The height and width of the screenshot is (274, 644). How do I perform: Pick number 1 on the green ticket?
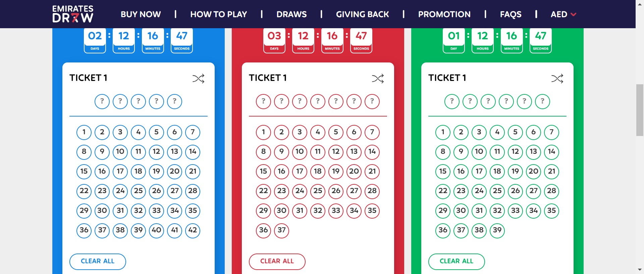[443, 132]
